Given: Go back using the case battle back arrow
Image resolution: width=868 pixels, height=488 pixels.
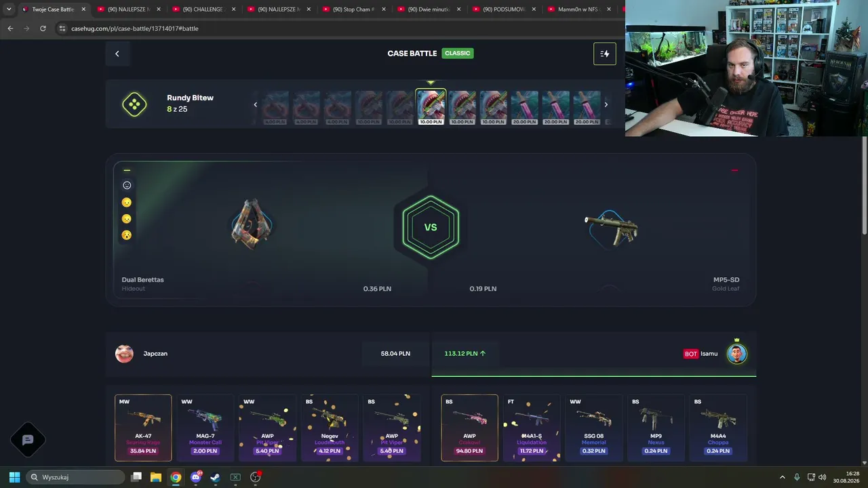Looking at the screenshot, I should [x=117, y=54].
